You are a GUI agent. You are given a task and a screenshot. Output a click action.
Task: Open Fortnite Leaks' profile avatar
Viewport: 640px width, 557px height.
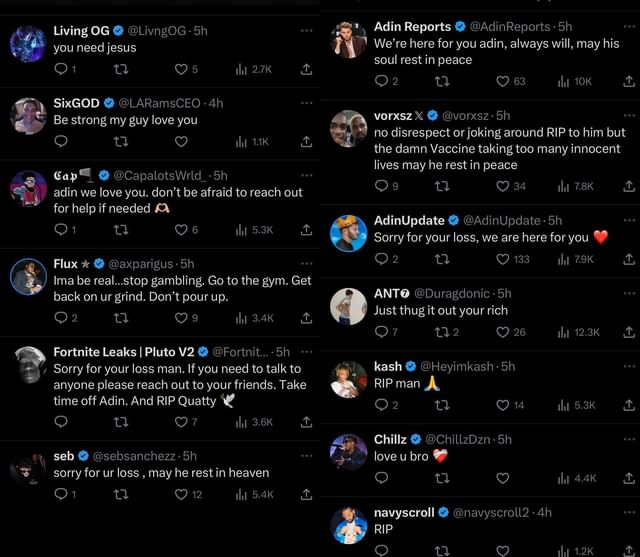(x=29, y=365)
